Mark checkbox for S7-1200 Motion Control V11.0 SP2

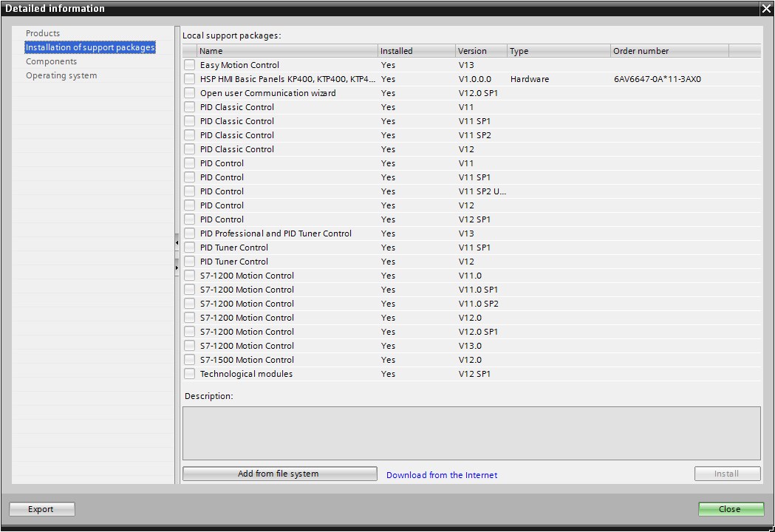pyautogui.click(x=189, y=304)
